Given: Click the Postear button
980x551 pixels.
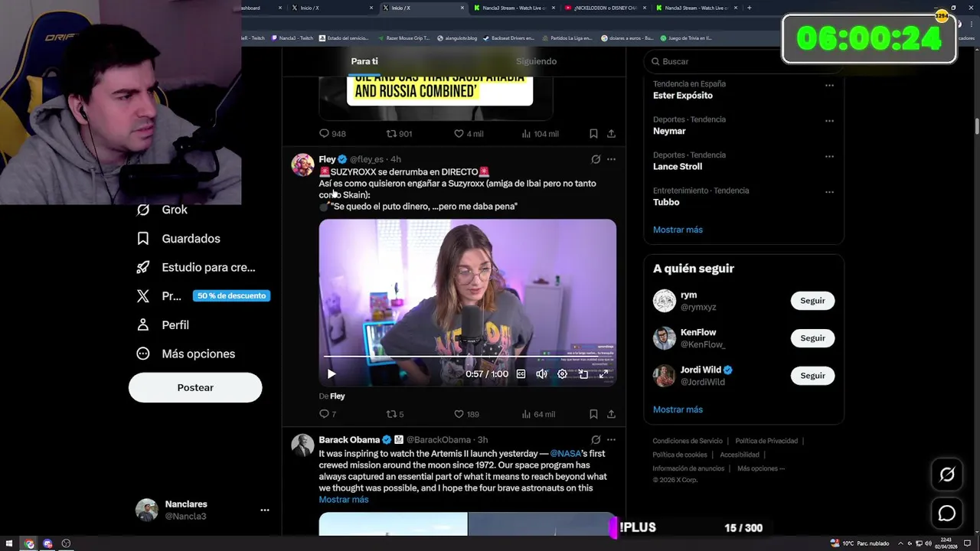Looking at the screenshot, I should [195, 387].
